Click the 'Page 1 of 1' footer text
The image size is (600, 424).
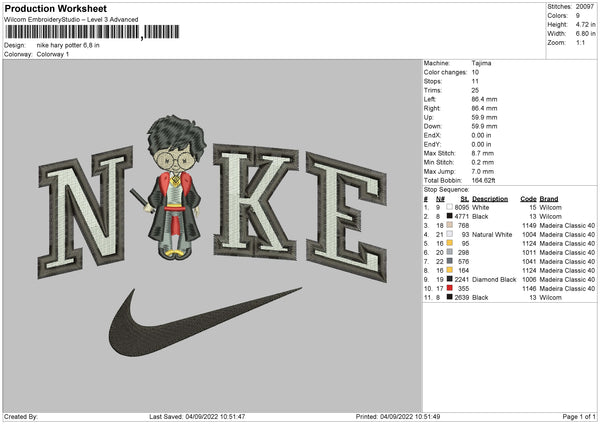click(x=579, y=416)
